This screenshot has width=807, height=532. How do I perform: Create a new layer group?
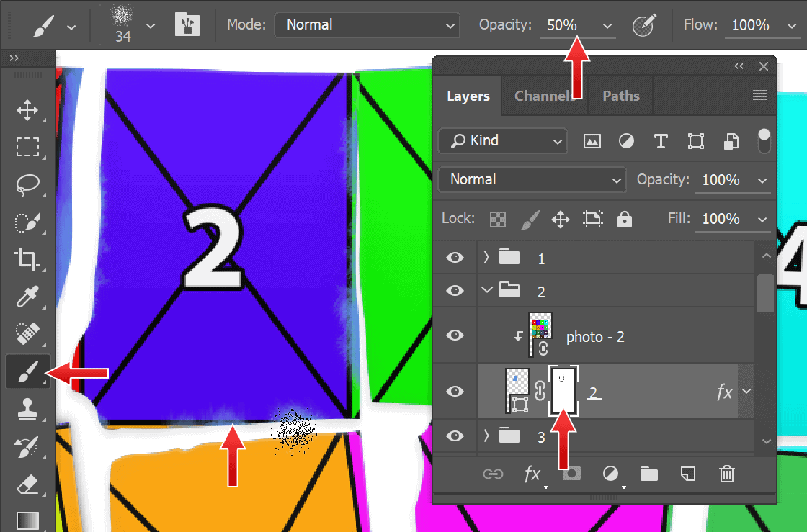(x=649, y=474)
